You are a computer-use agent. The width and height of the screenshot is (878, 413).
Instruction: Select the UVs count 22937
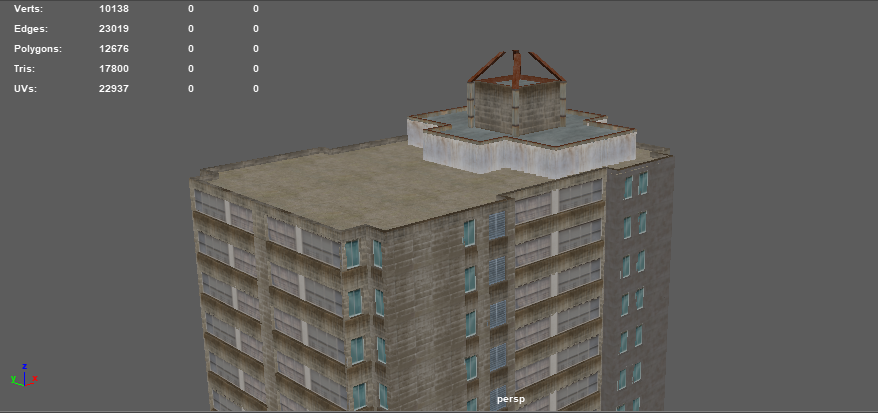pyautogui.click(x=114, y=89)
